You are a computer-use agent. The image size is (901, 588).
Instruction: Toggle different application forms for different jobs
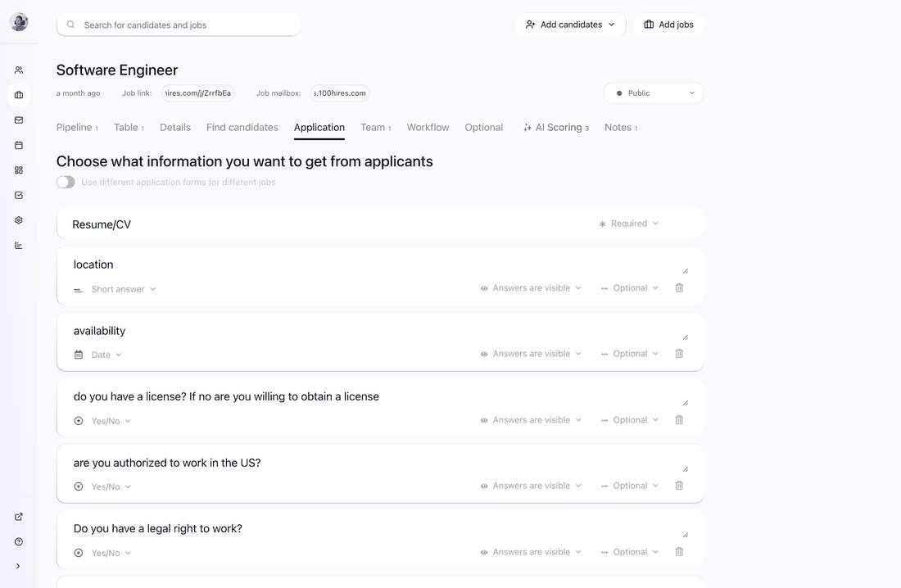(66, 182)
